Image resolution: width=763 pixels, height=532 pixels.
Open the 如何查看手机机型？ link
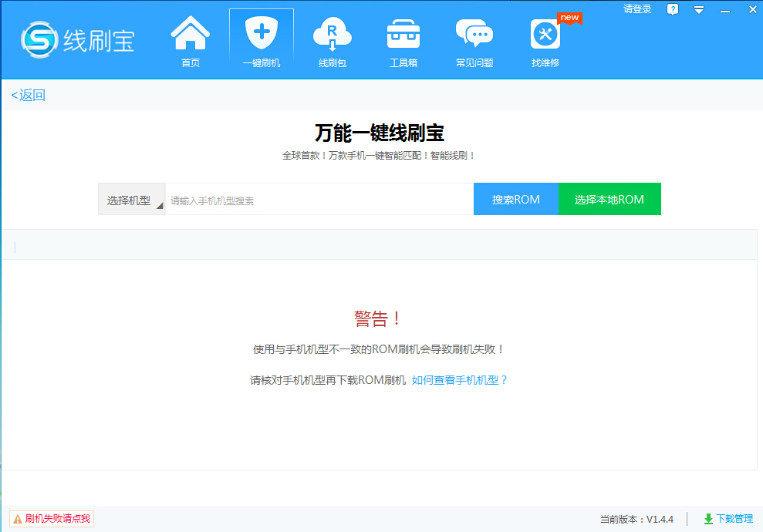[459, 380]
